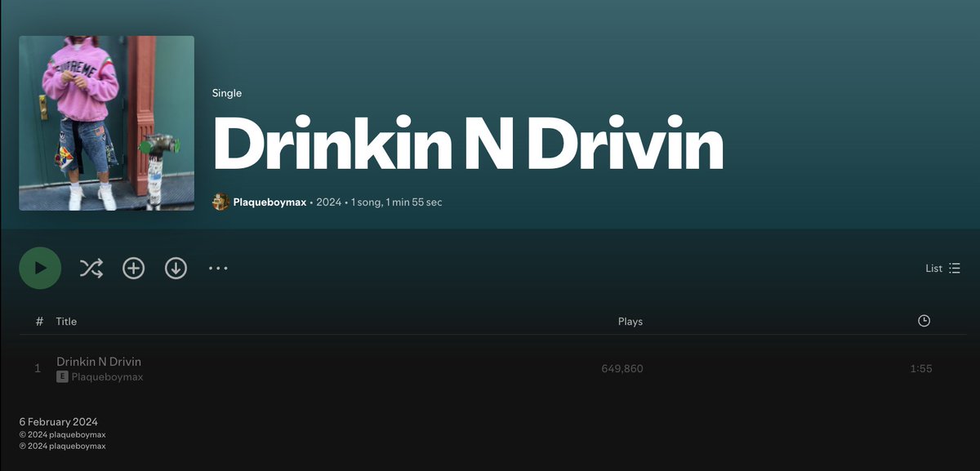The height and width of the screenshot is (471, 980).
Task: Click the # column header
Action: [x=39, y=322]
